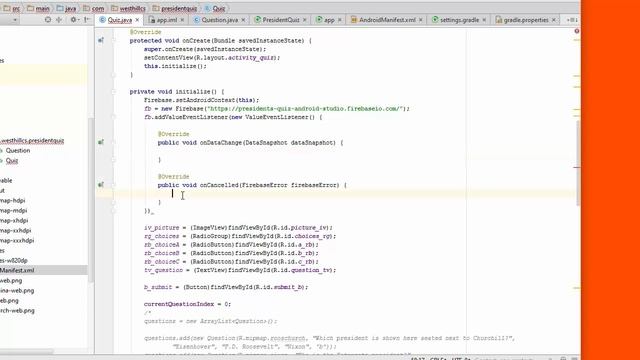This screenshot has height=360, width=640.
Task: Collapse the onCancelled method fold marker
Action: coord(114,185)
